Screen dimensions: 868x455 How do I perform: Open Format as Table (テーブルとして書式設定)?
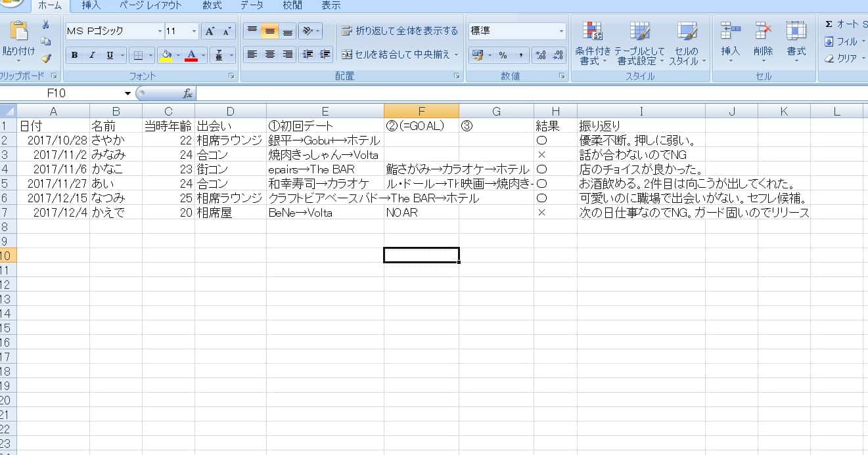tap(640, 43)
